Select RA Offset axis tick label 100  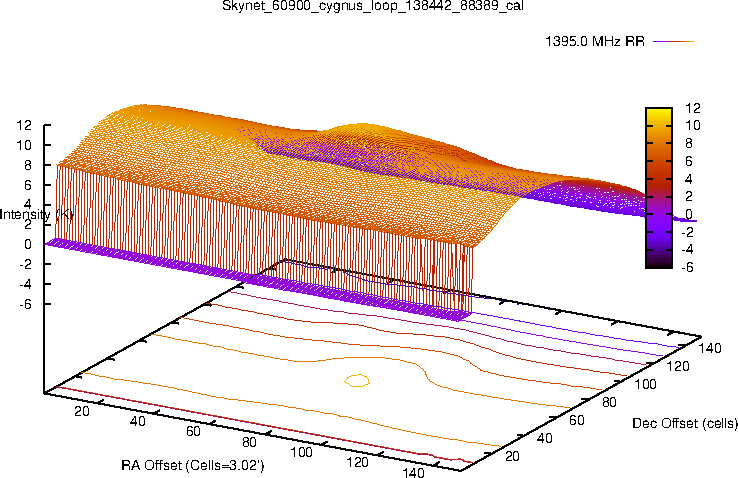301,452
